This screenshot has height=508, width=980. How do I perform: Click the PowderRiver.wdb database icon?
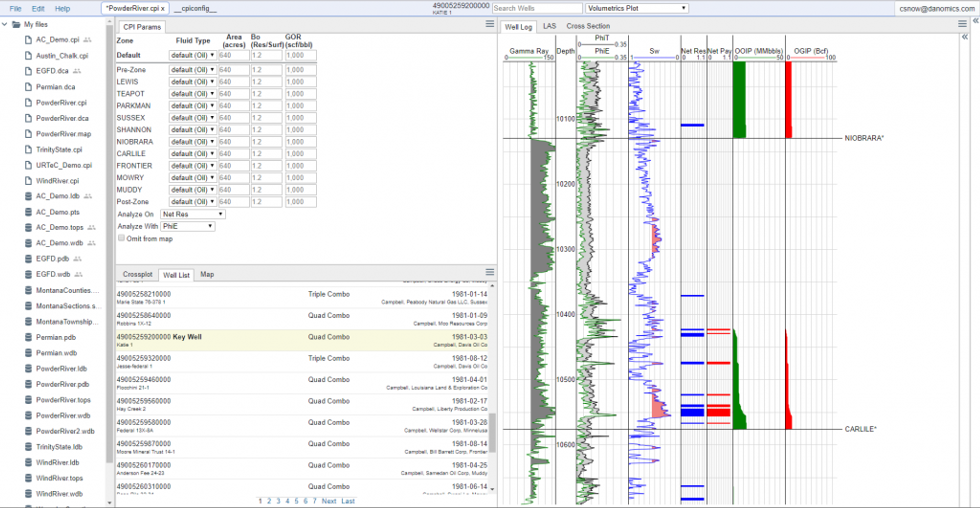(x=29, y=416)
